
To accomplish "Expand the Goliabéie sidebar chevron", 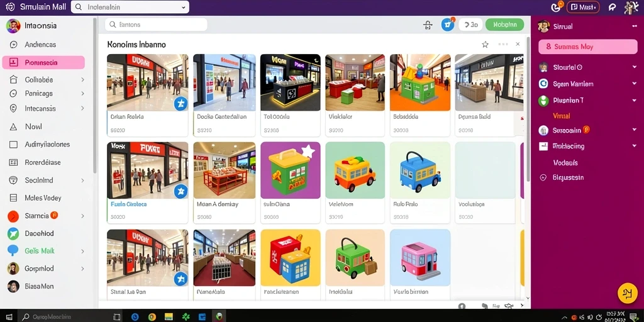I will point(82,80).
